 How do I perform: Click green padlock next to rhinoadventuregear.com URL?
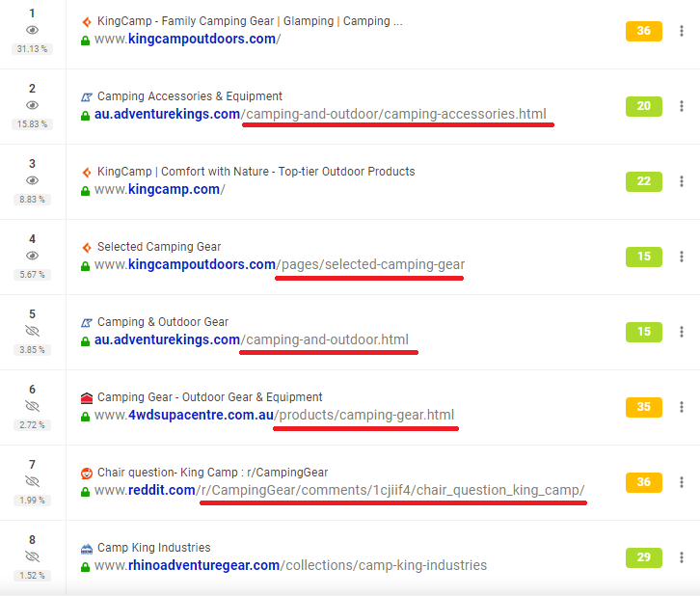(x=85, y=567)
